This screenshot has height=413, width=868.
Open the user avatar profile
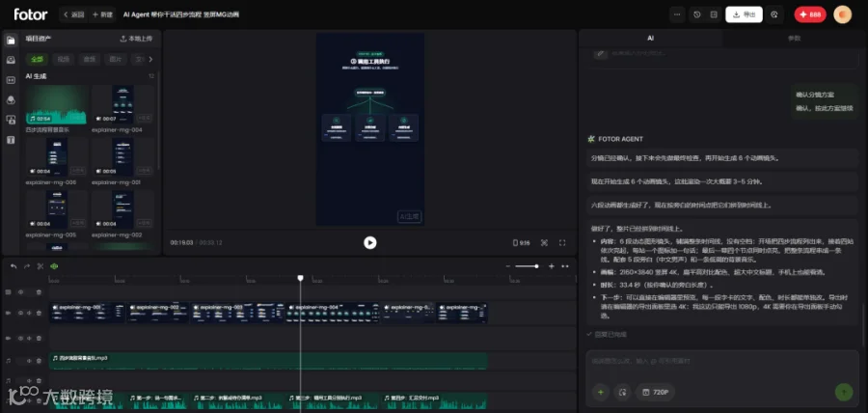point(843,14)
